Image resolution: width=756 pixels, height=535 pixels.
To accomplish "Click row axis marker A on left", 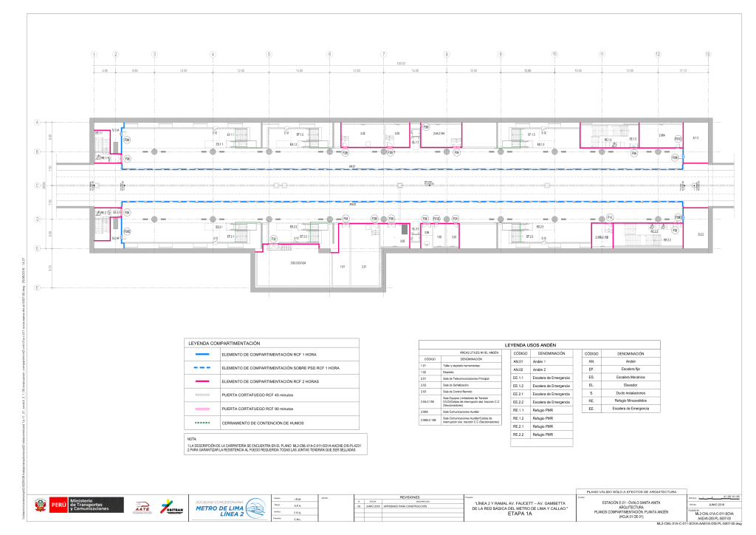I will pyautogui.click(x=37, y=122).
